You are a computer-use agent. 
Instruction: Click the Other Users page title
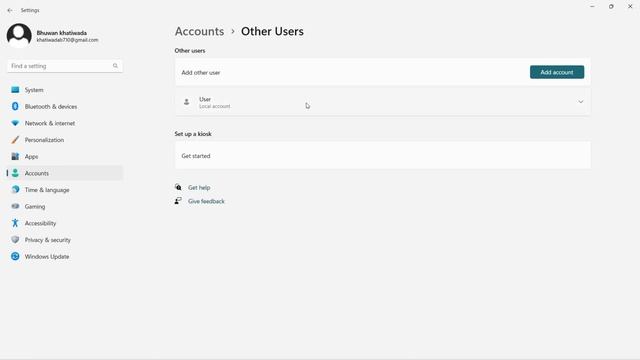[272, 31]
